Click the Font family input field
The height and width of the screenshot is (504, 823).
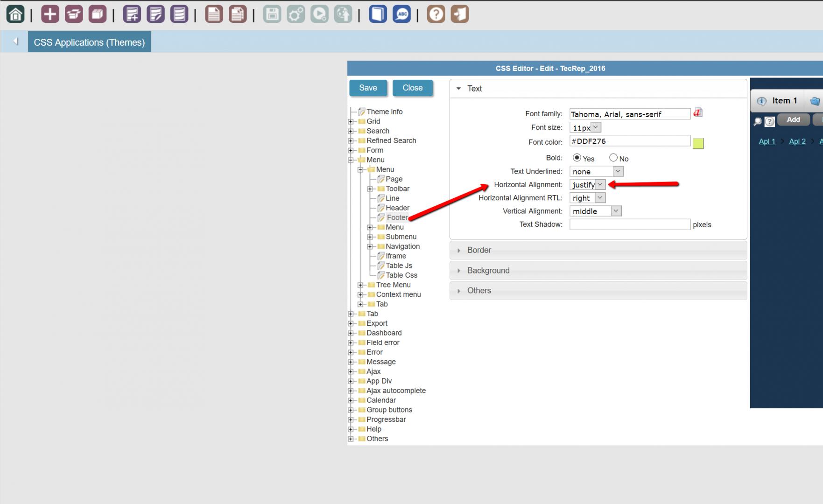[x=630, y=114]
